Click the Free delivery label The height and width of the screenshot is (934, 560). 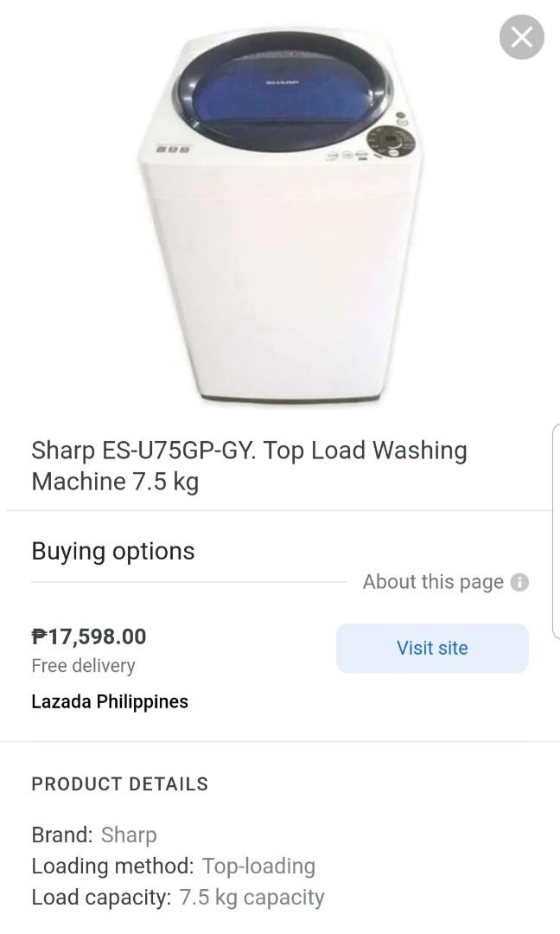pyautogui.click(x=82, y=666)
